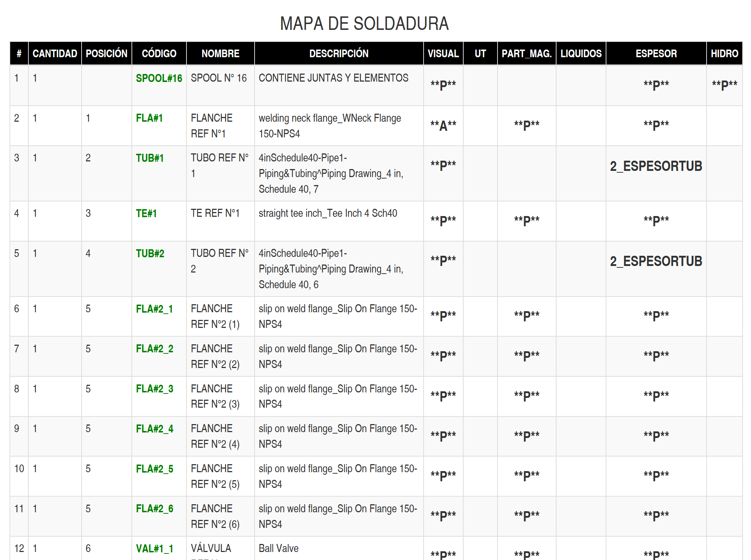Click the HIDRO column header
The width and height of the screenshot is (751, 560).
(724, 54)
